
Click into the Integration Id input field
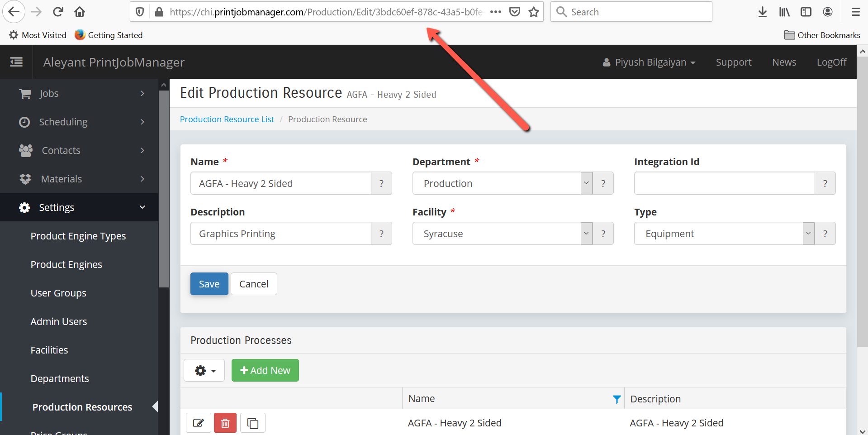coord(724,183)
